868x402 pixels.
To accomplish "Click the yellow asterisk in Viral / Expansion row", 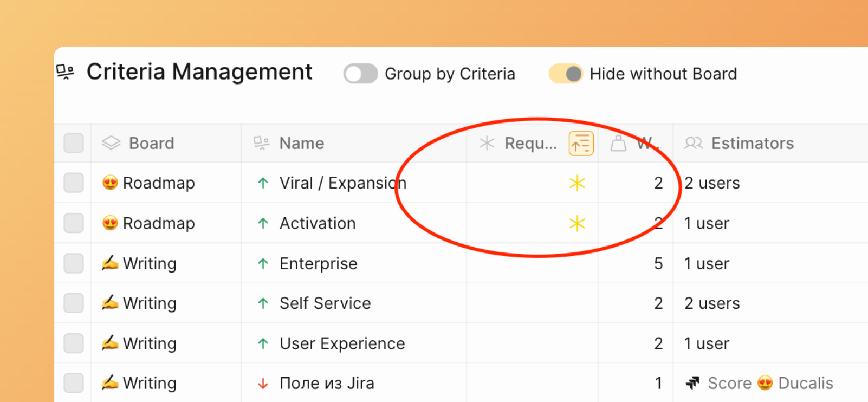I will tap(577, 183).
